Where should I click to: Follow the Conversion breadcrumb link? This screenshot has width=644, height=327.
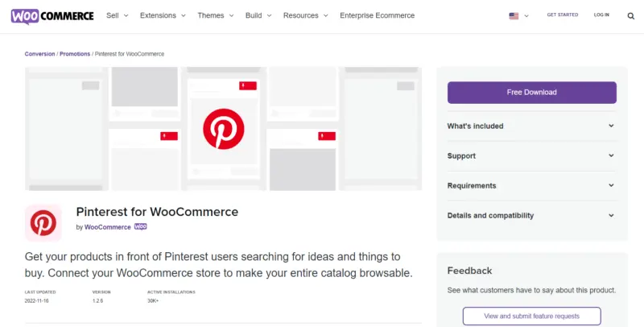click(x=40, y=54)
